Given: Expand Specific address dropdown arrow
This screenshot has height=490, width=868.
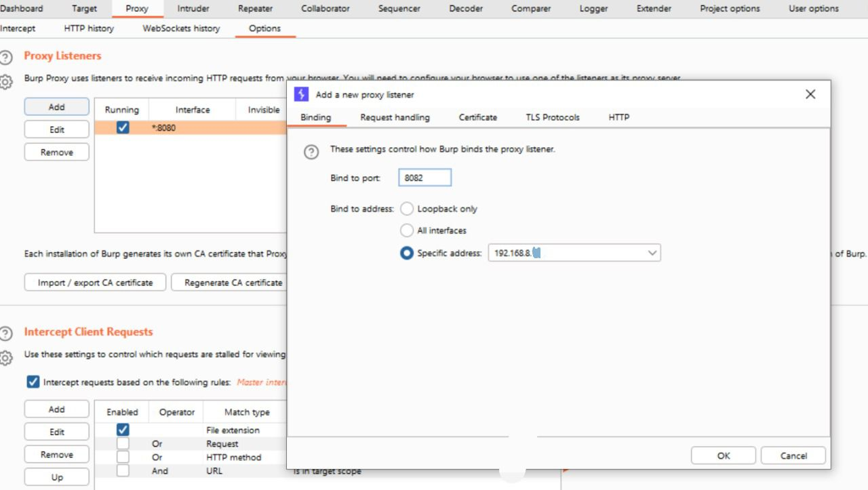Looking at the screenshot, I should 652,253.
